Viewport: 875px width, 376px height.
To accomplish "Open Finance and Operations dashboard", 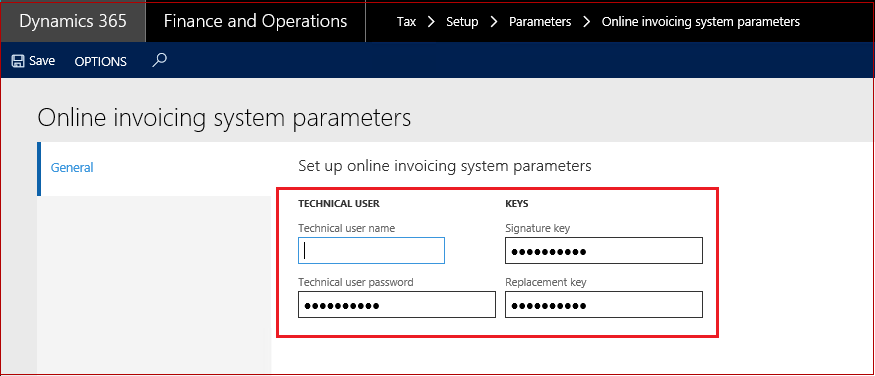I will tap(256, 21).
